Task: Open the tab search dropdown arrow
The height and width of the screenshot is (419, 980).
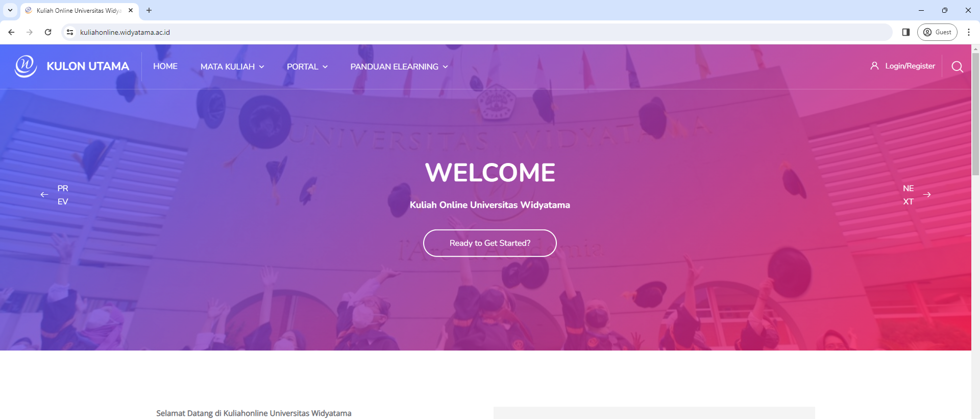Action: pyautogui.click(x=10, y=10)
